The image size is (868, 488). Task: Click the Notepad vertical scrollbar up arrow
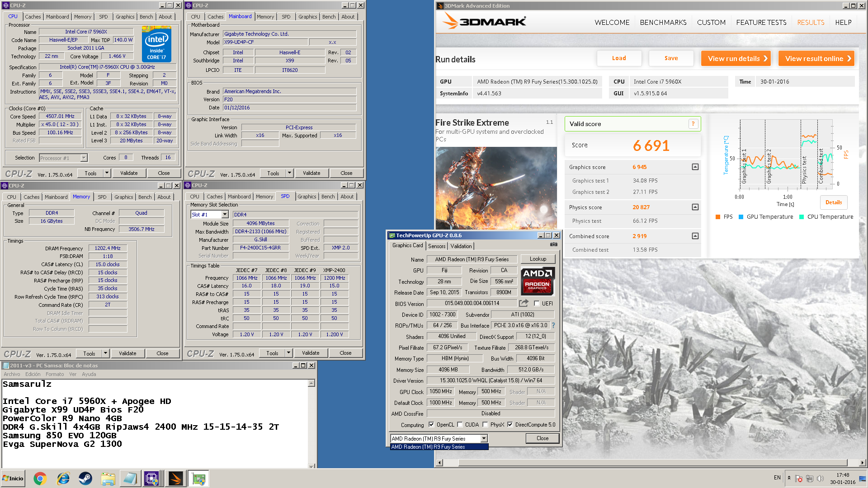311,383
